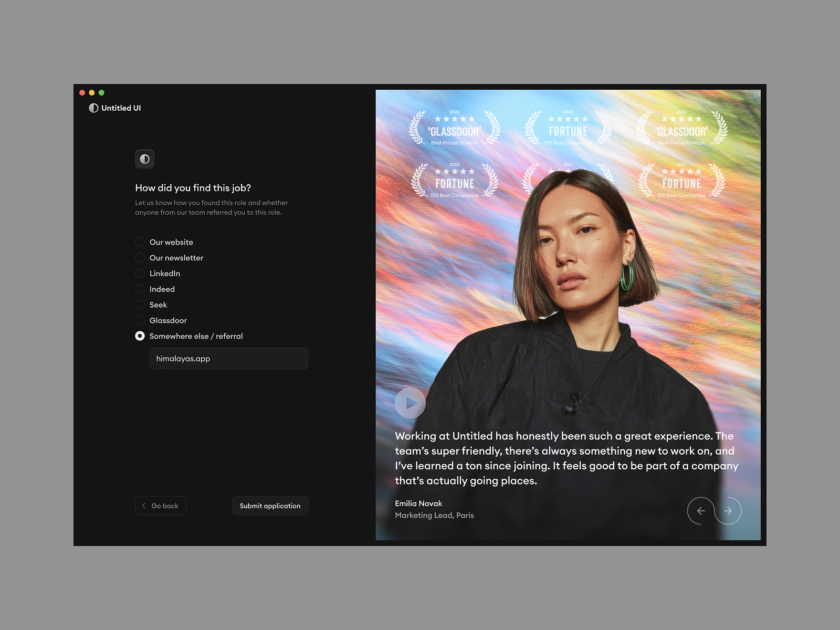Select Seek from the job source list
840x630 pixels.
(140, 304)
